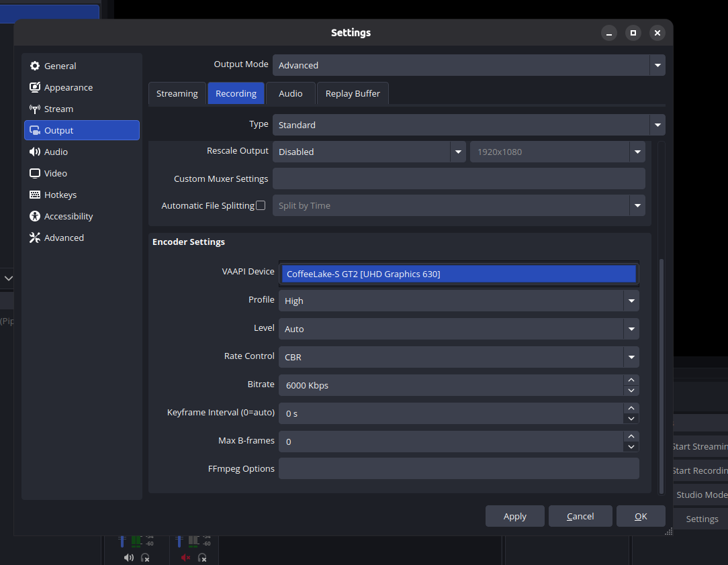Switch to the Replay Buffer tab
Image resolution: width=728 pixels, height=565 pixels.
tap(353, 94)
